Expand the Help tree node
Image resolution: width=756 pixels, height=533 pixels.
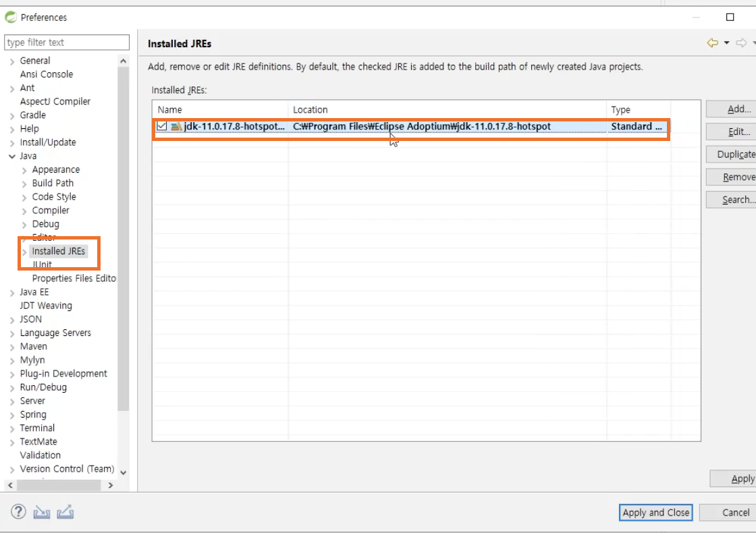coord(12,129)
